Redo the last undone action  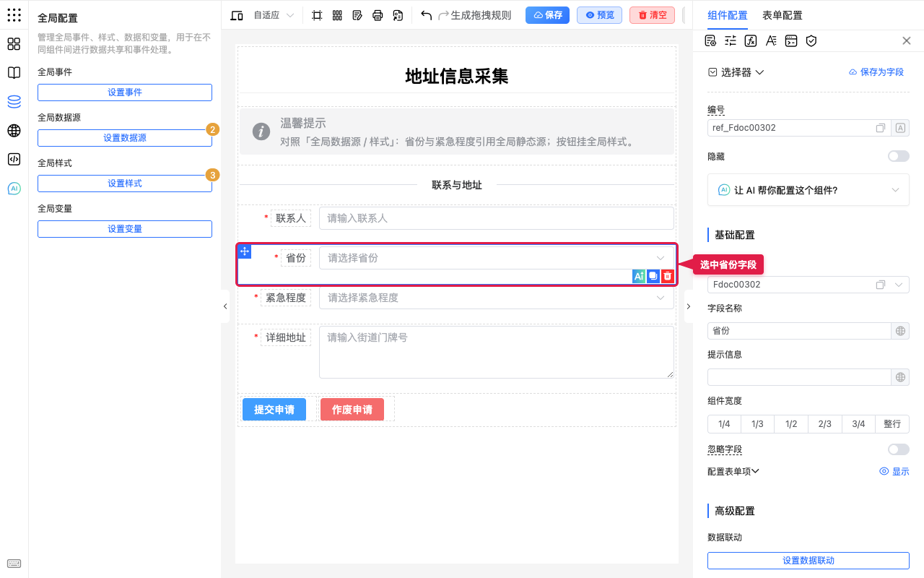444,15
